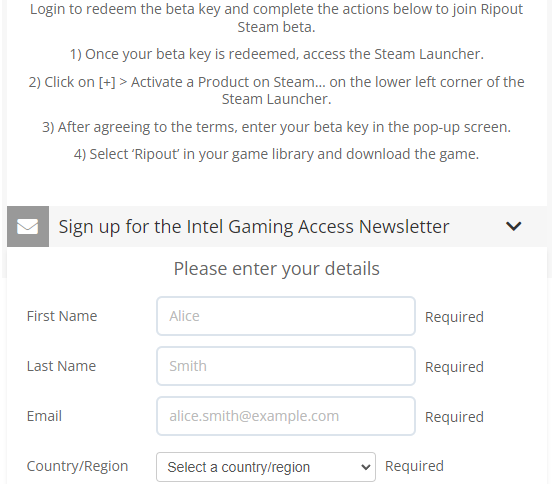
Task: Focus the Last Name input field
Action: point(286,366)
